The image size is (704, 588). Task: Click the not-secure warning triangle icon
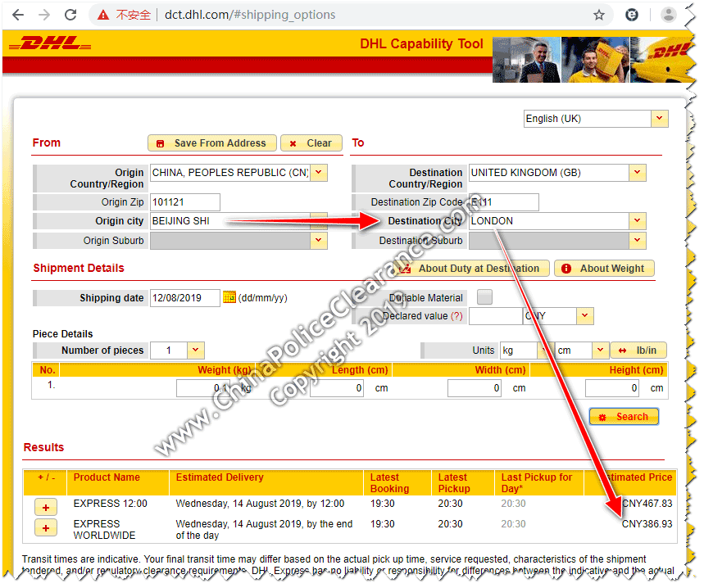click(x=103, y=16)
